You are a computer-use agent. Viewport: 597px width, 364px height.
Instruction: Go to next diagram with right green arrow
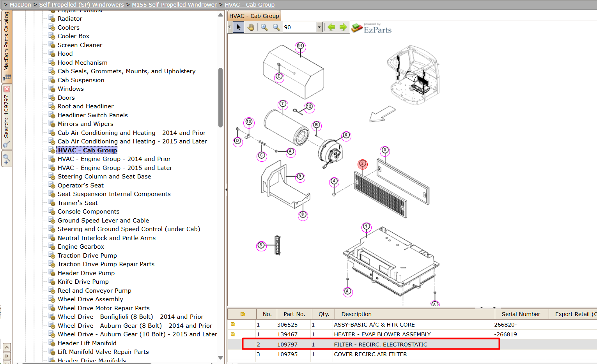[x=343, y=27]
